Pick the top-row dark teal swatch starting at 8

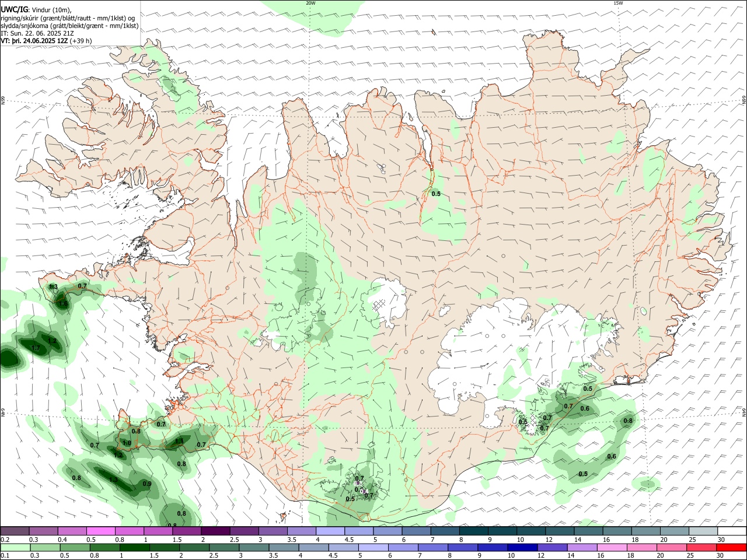473,531
